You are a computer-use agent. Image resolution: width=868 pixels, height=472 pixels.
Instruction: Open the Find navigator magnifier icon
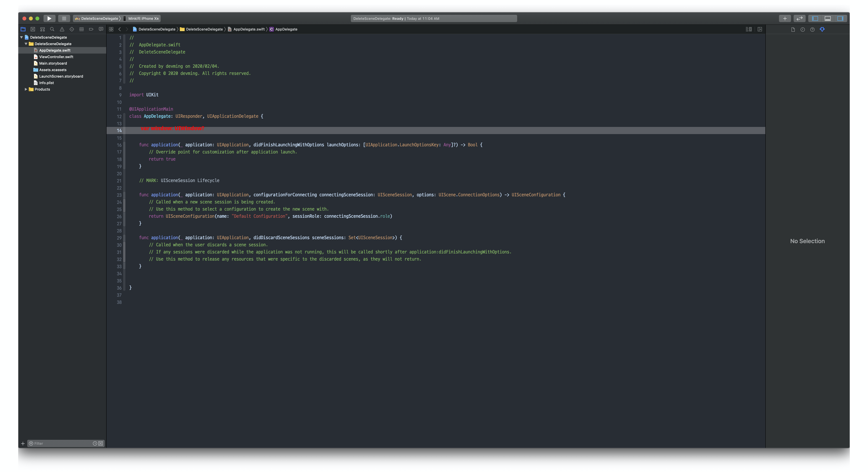tap(52, 29)
